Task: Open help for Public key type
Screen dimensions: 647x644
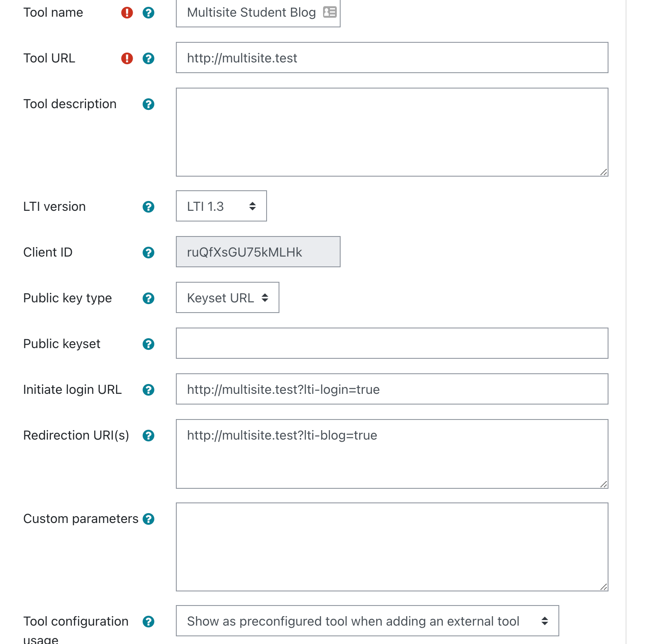Action: (148, 298)
